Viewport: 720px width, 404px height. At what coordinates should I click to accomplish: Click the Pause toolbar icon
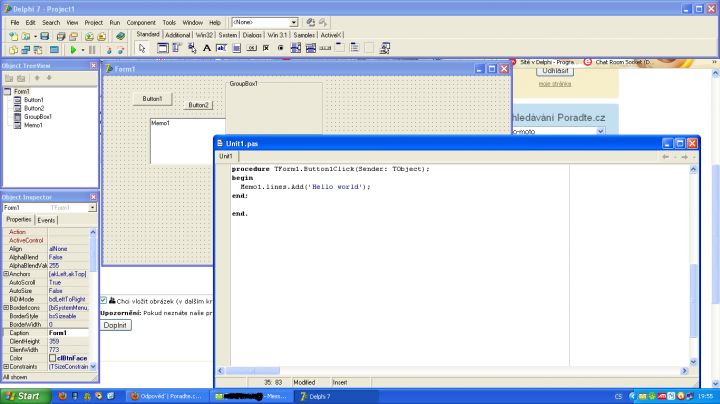point(92,50)
